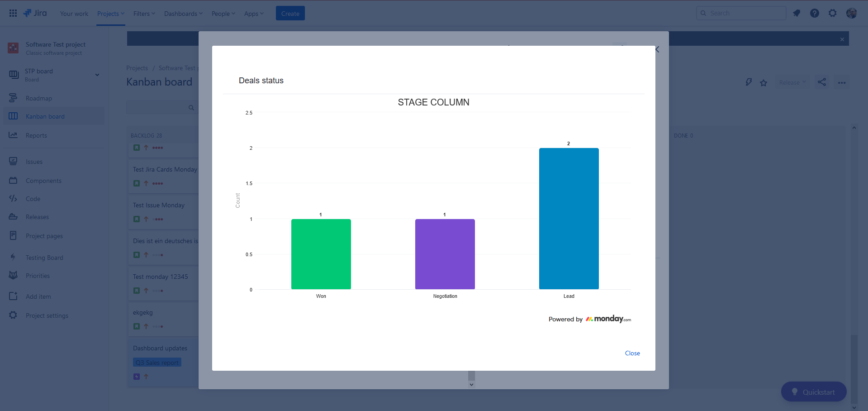Click the Testing Board lightning icon
The height and width of the screenshot is (411, 868).
point(13,257)
